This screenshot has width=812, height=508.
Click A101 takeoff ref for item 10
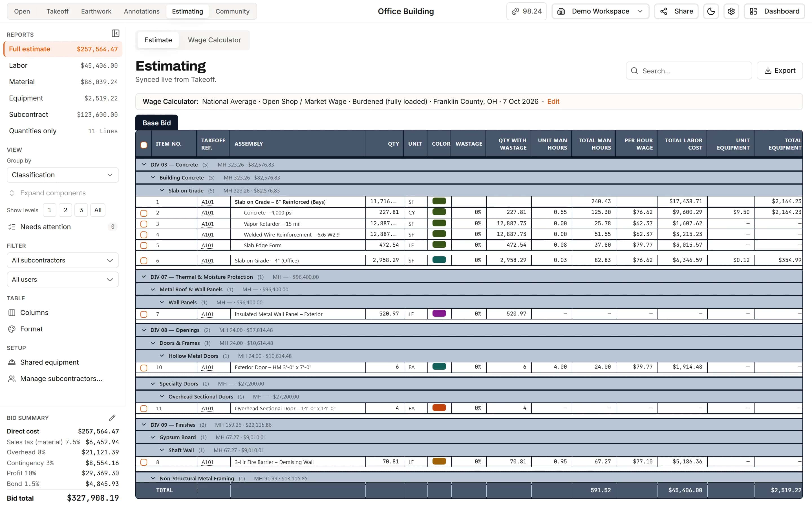[x=207, y=367]
